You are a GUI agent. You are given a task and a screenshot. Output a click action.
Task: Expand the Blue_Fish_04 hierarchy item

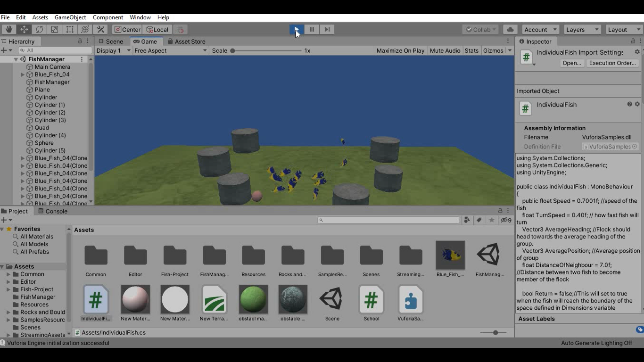click(x=22, y=74)
